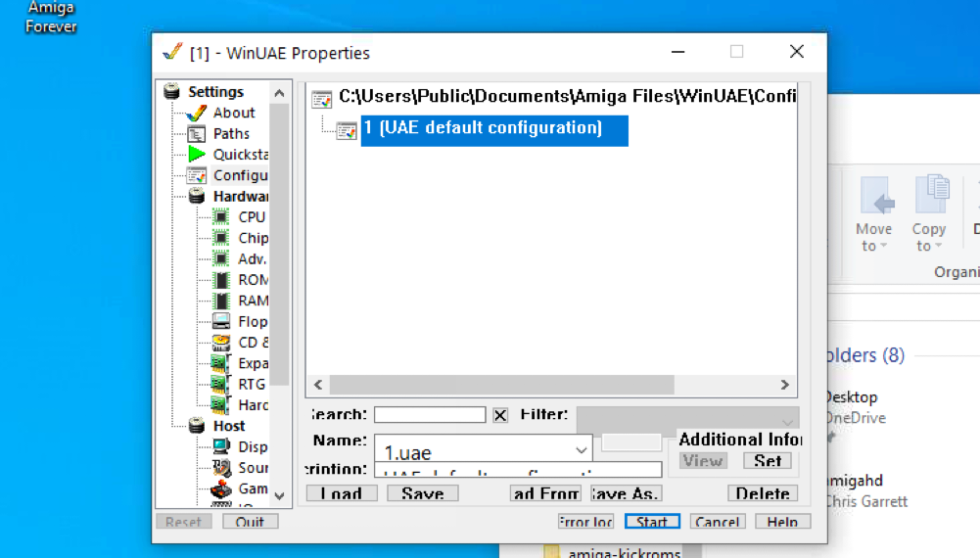
Task: Select the Chipset tree item label
Action: coord(254,238)
